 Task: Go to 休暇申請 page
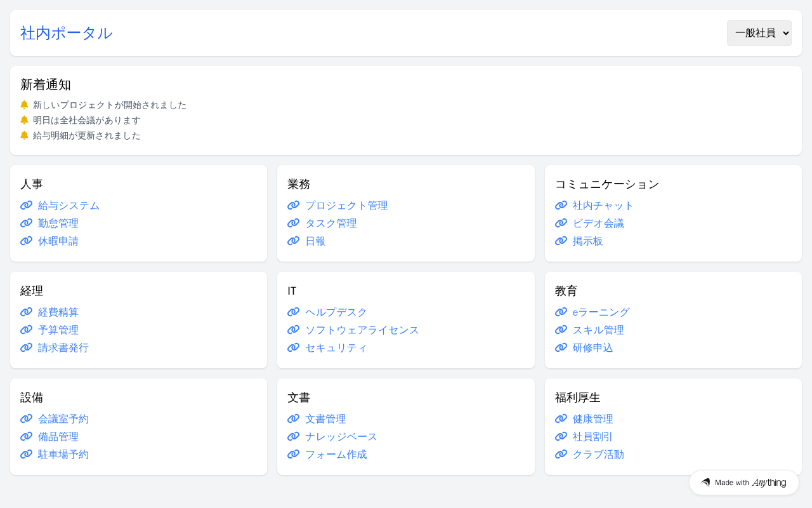tap(58, 241)
